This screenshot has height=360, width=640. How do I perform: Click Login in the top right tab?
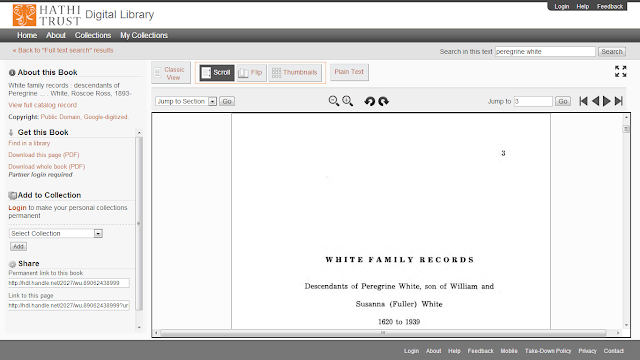click(x=562, y=7)
